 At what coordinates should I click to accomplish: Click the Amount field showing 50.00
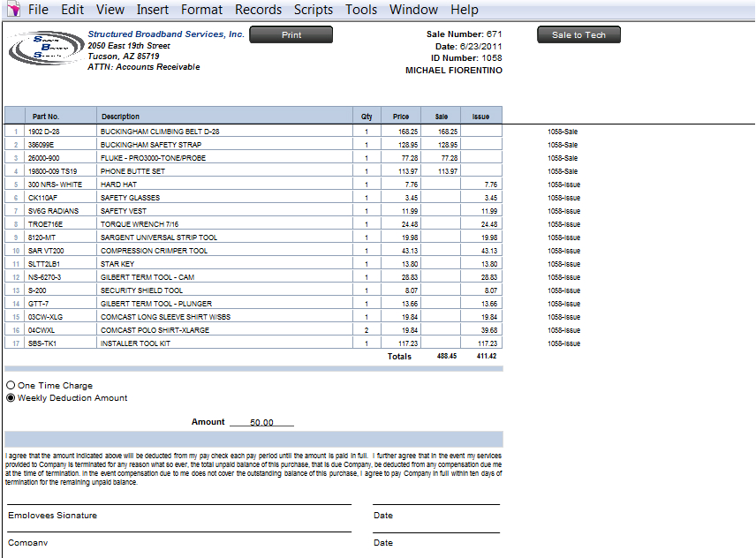point(261,423)
